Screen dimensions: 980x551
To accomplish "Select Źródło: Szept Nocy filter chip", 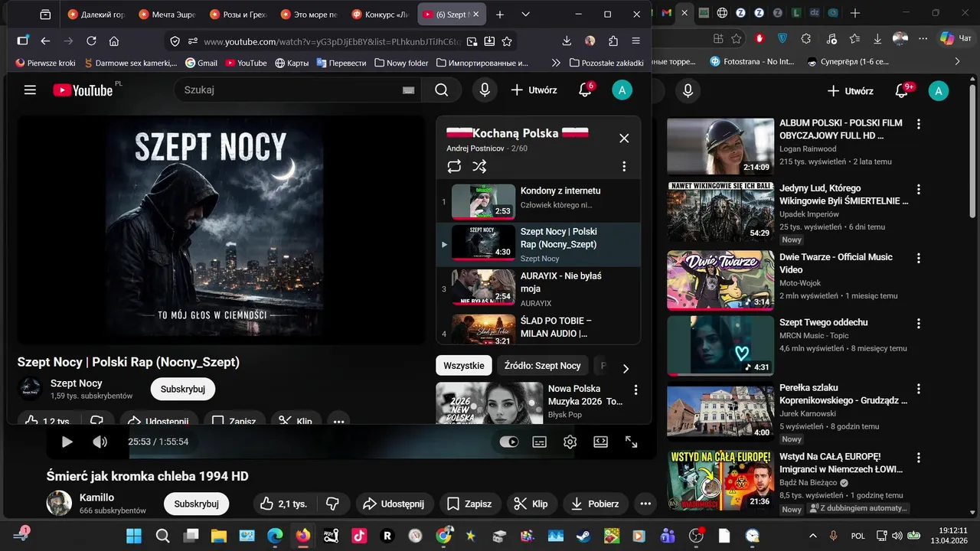I will pyautogui.click(x=542, y=366).
